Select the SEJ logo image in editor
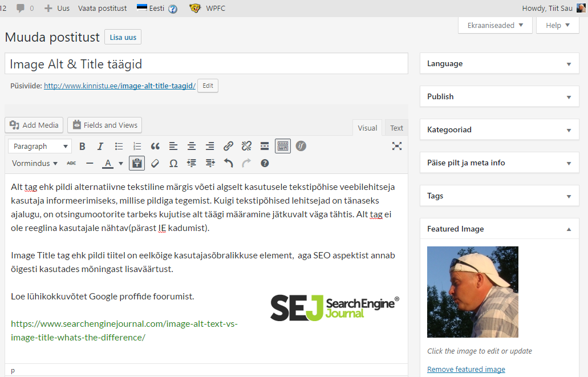The width and height of the screenshot is (588, 377). tap(335, 307)
